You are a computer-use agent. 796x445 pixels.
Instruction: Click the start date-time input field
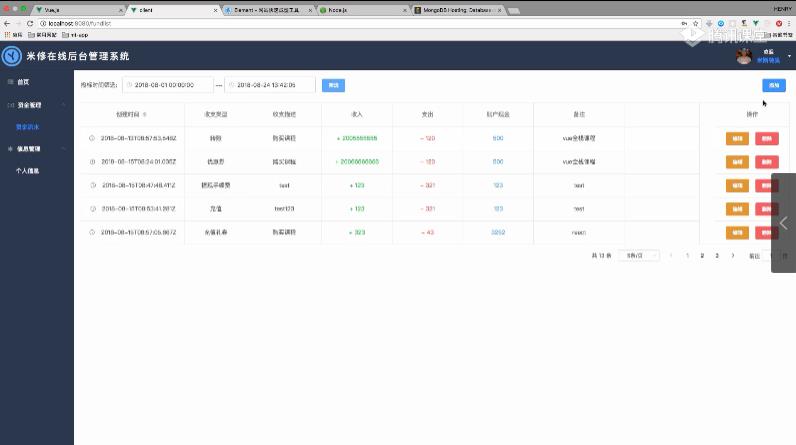(168, 85)
